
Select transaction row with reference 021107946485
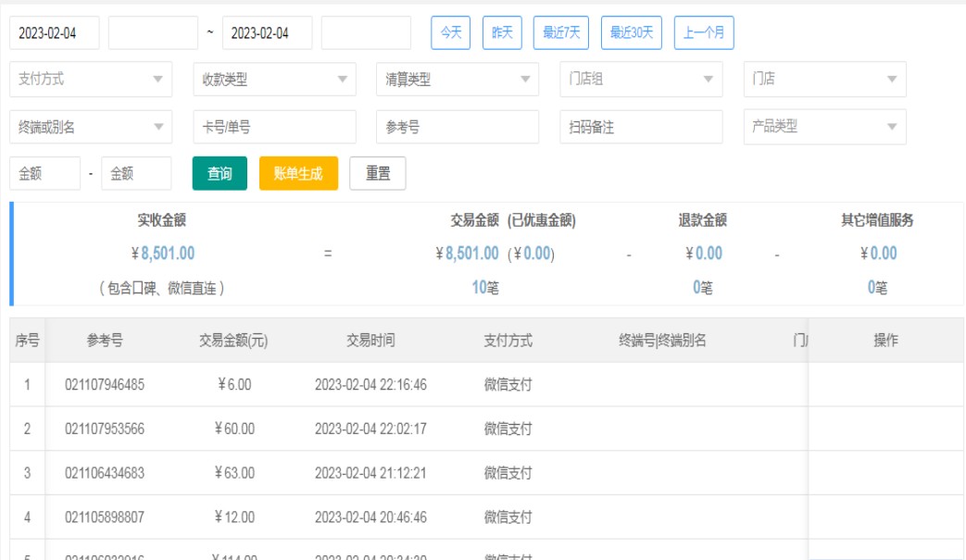[x=105, y=384]
